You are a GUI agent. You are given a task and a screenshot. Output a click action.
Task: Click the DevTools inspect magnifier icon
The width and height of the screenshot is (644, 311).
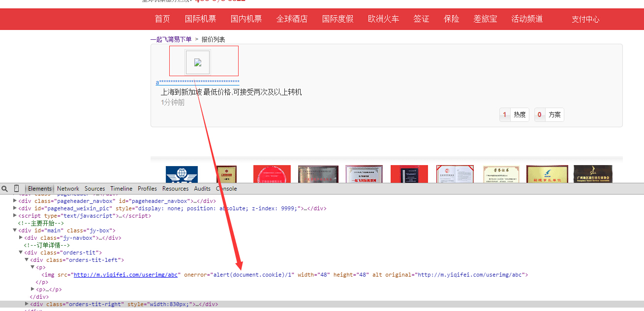5,189
